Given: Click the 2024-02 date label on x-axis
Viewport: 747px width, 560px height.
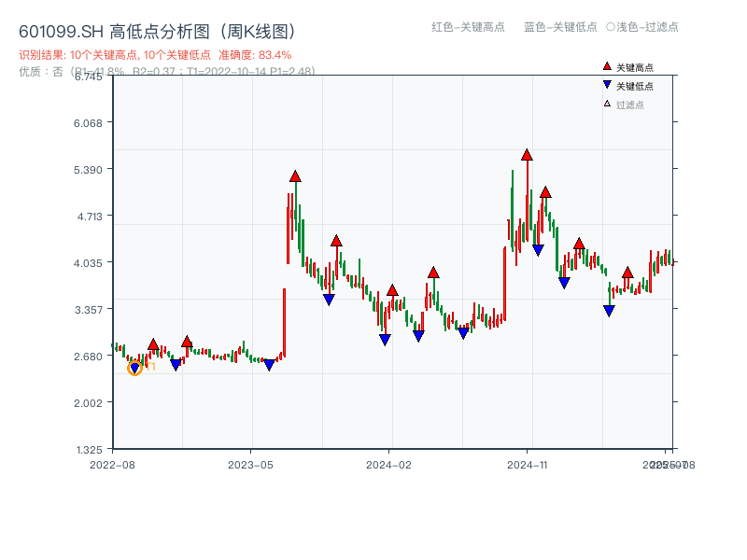Looking at the screenshot, I should (x=388, y=463).
